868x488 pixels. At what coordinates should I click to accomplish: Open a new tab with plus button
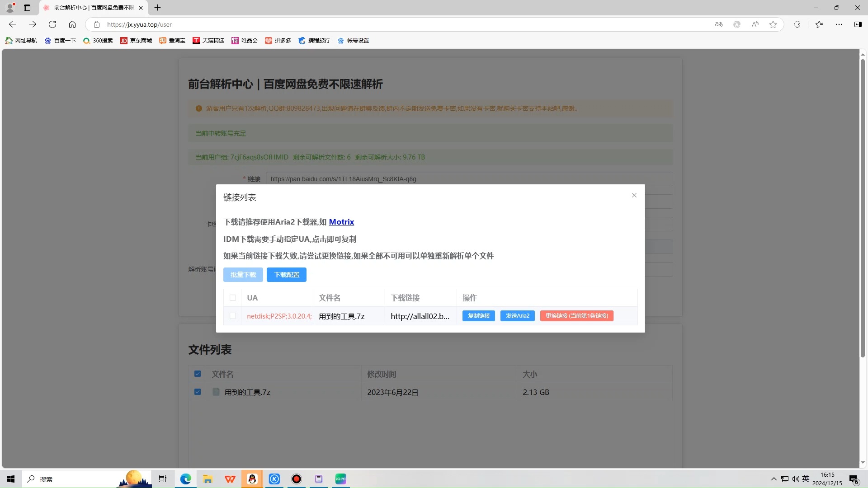pos(157,8)
